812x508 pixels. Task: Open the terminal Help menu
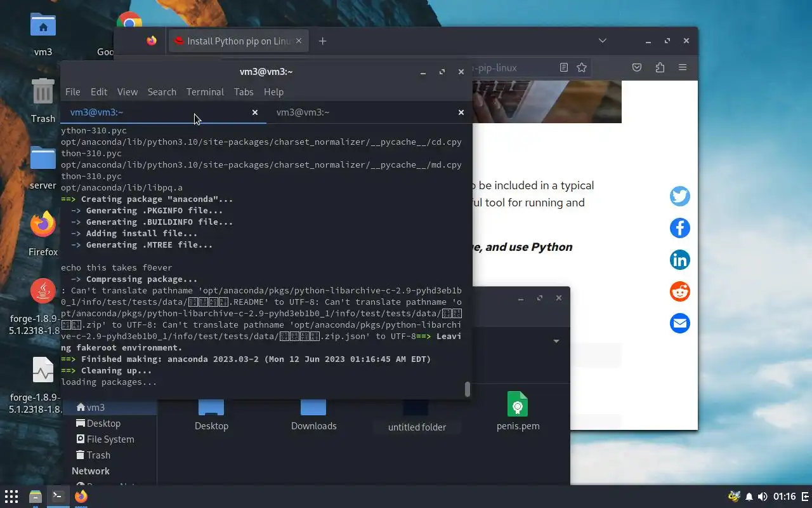click(x=273, y=92)
